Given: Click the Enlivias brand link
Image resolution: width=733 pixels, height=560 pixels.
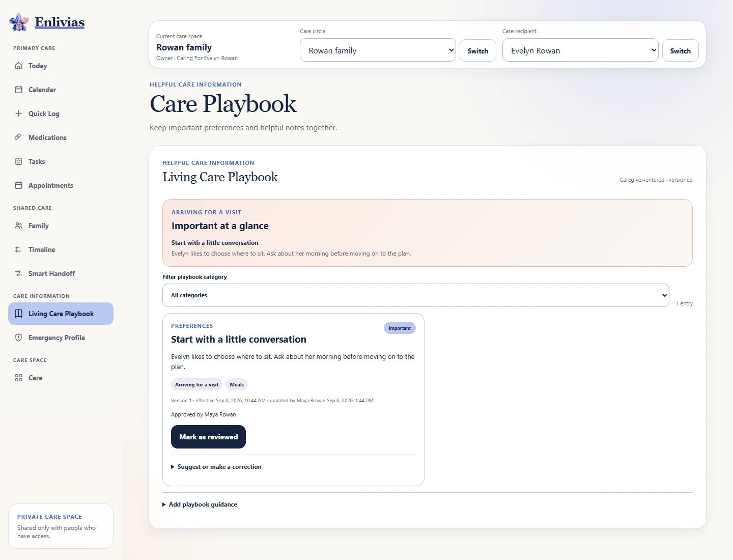Looking at the screenshot, I should tap(60, 22).
